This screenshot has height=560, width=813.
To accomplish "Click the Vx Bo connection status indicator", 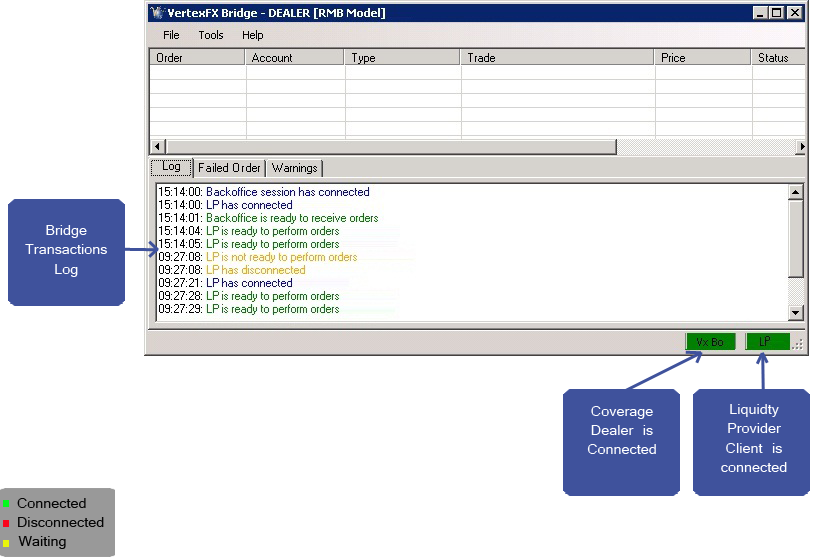I will pos(710,342).
